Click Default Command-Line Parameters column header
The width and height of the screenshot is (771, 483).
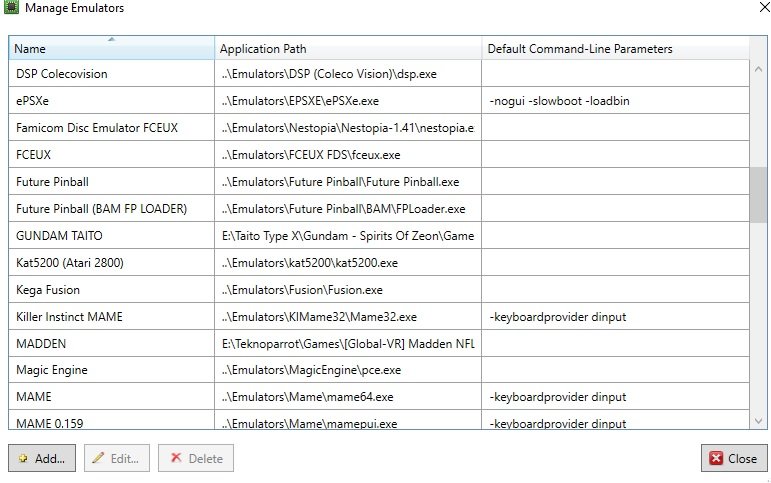point(615,48)
